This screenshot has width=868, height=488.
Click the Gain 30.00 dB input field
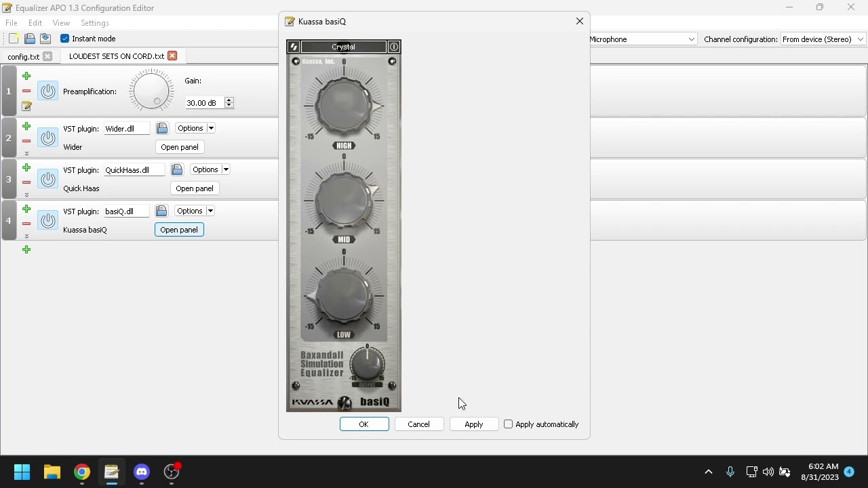pyautogui.click(x=204, y=103)
